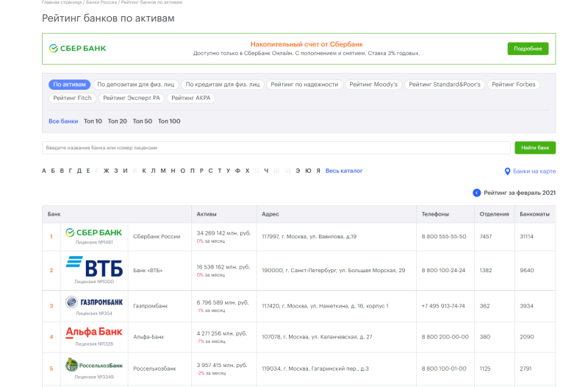Select По депозитам для физ. лиц tab
The width and height of the screenshot is (588, 387).
click(x=136, y=85)
